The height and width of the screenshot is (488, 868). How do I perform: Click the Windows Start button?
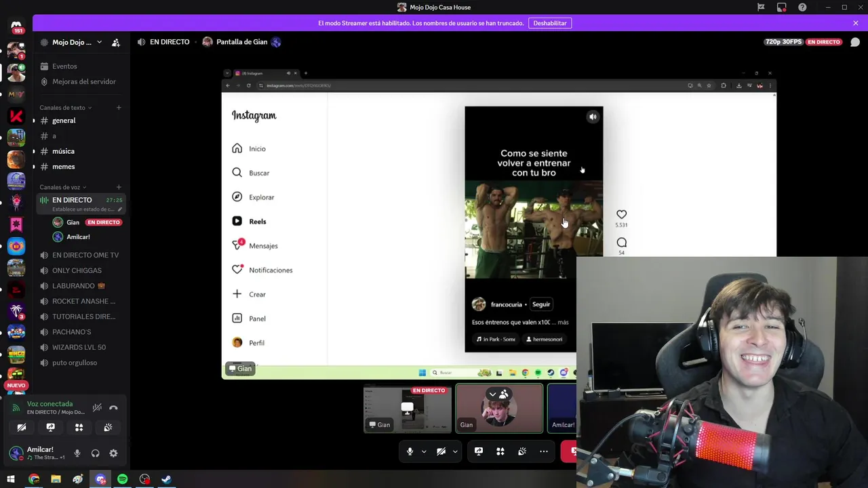click(x=11, y=479)
